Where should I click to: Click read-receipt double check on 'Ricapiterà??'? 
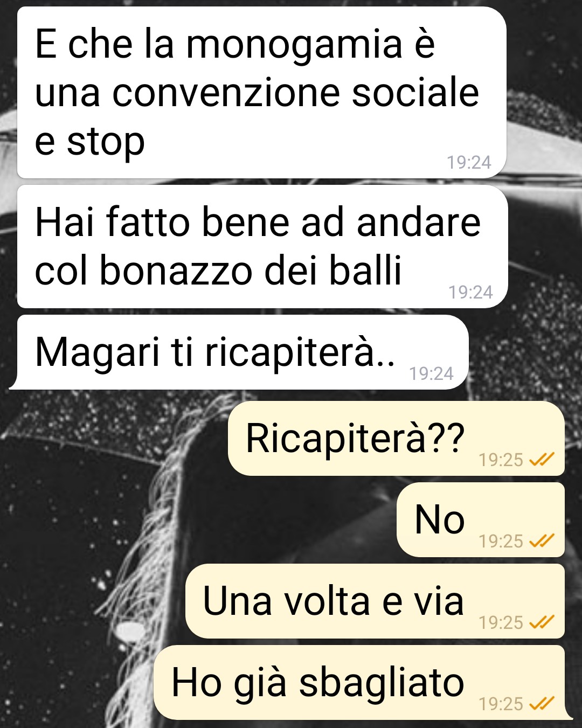coord(542,460)
